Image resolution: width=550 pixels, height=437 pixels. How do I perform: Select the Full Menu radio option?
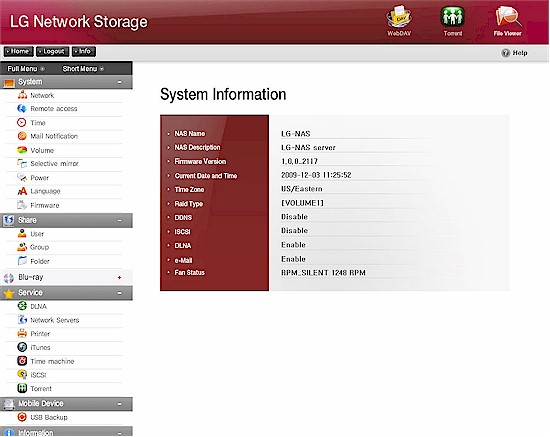(x=42, y=69)
